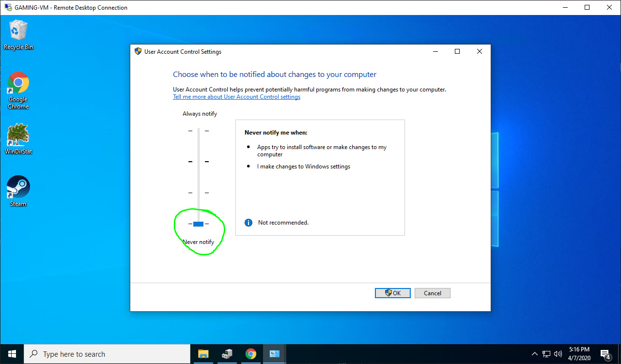Open Chrome from the taskbar
This screenshot has width=621, height=364.
click(250, 354)
